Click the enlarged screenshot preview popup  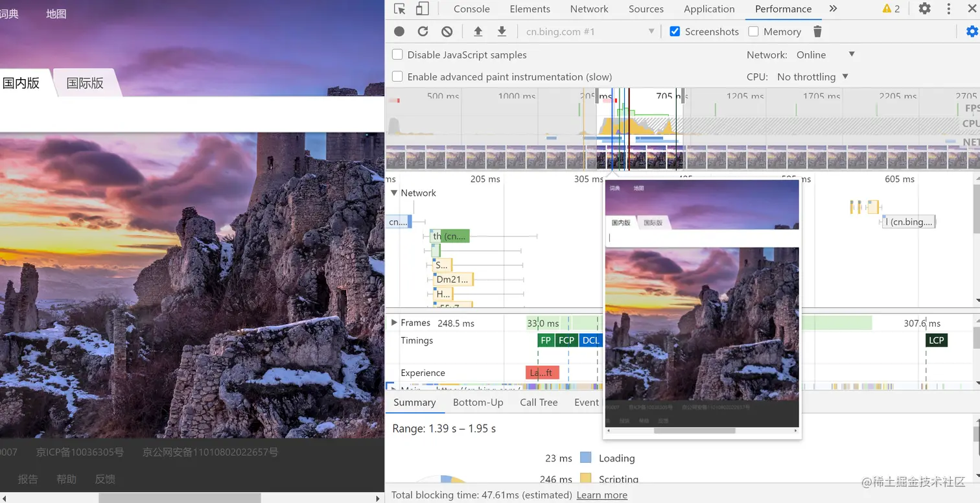coord(701,309)
